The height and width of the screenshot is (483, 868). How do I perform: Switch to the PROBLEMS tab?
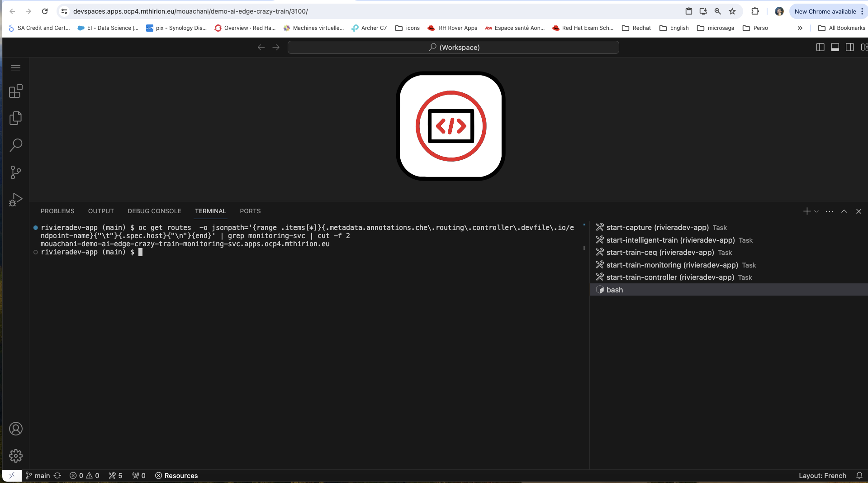(57, 211)
